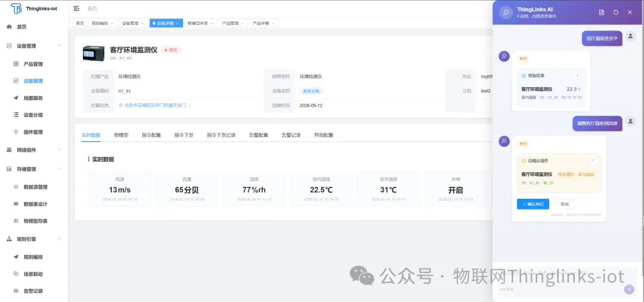Close the 设备详情 page tab

coord(177,23)
